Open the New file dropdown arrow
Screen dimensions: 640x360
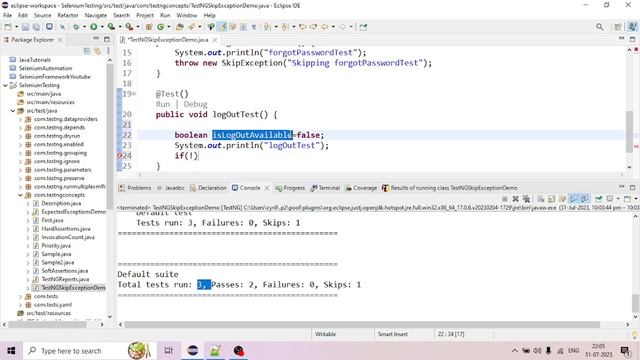[x=16, y=27]
